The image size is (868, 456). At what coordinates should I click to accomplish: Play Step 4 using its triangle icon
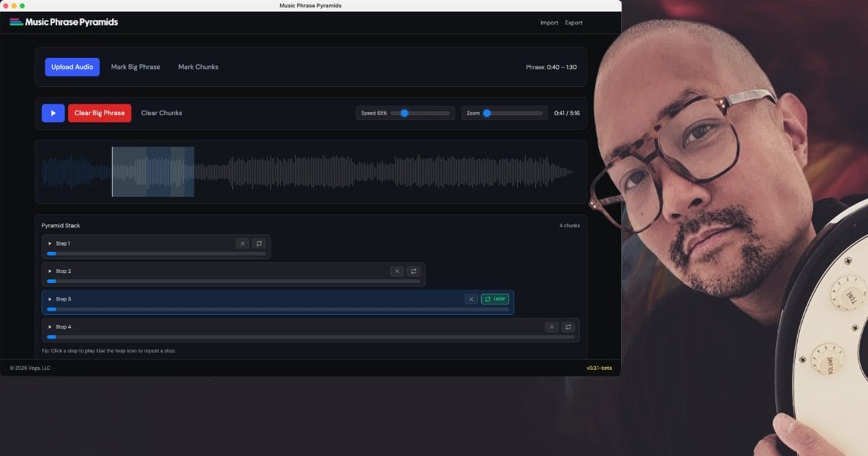pyautogui.click(x=50, y=326)
